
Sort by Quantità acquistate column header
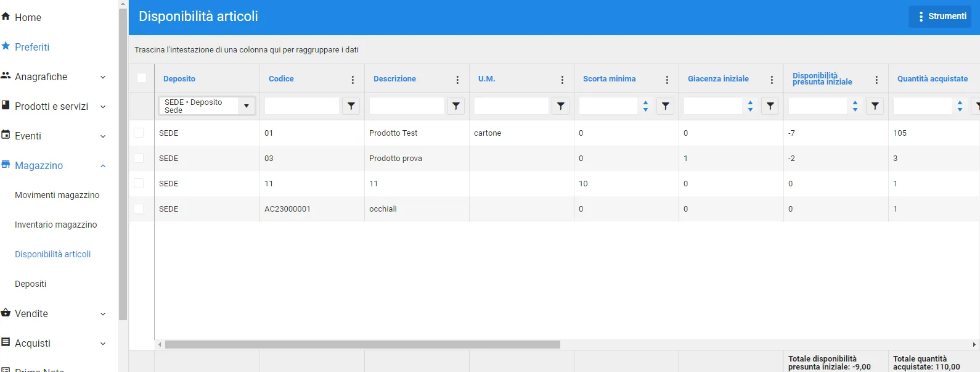(933, 79)
